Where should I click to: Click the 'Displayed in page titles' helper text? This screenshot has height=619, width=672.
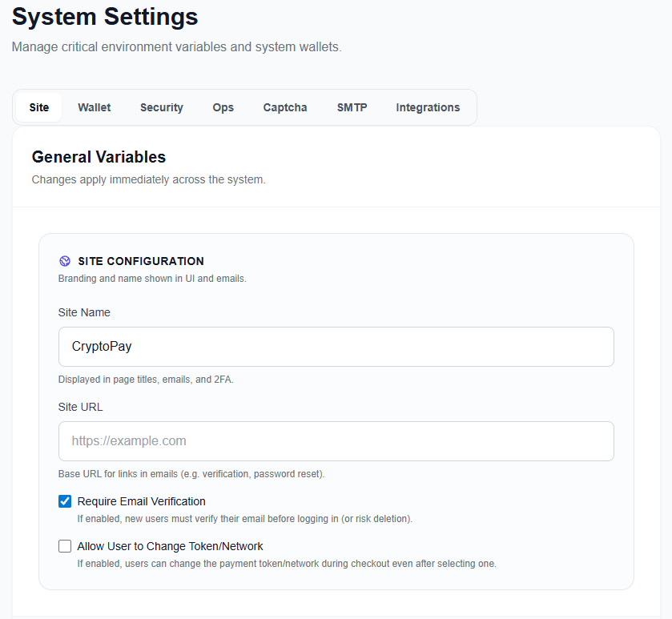(146, 379)
